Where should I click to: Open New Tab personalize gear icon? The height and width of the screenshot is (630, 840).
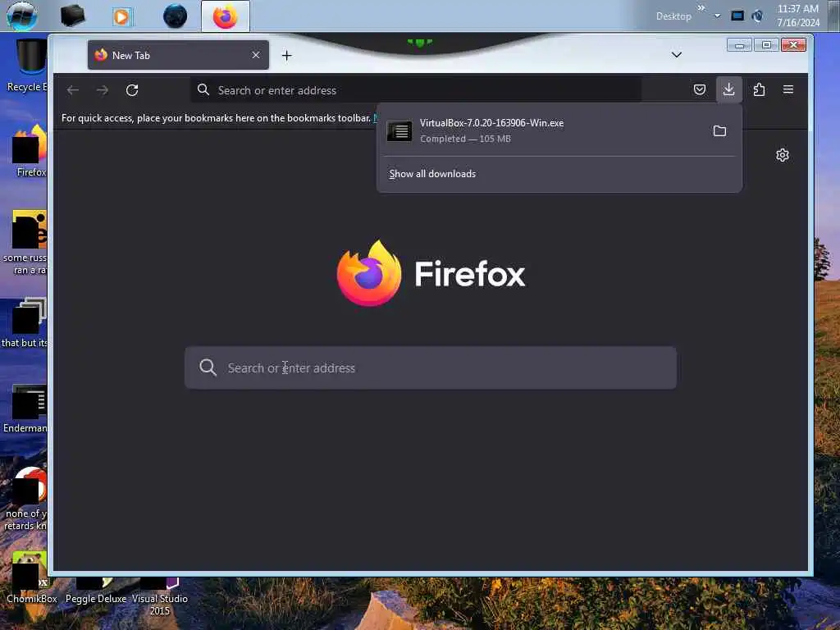(x=782, y=155)
